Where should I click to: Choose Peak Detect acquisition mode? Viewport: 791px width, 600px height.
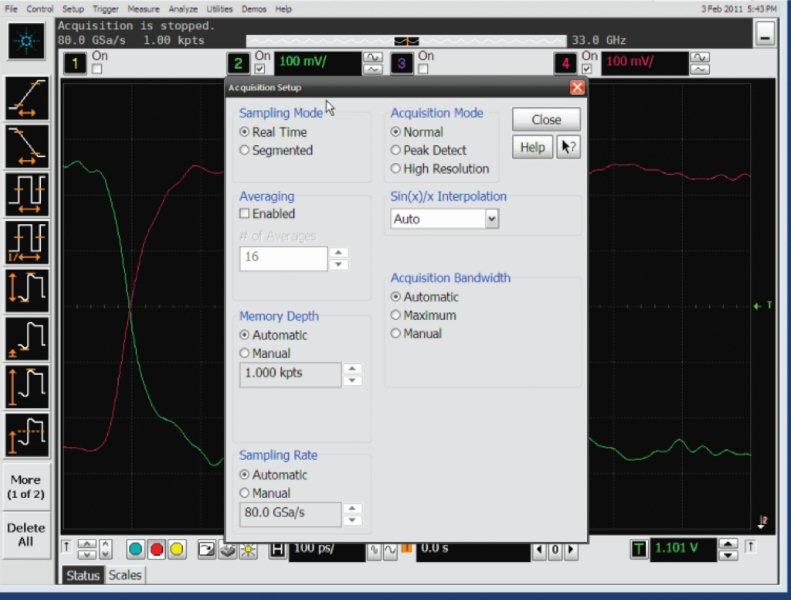(x=396, y=151)
